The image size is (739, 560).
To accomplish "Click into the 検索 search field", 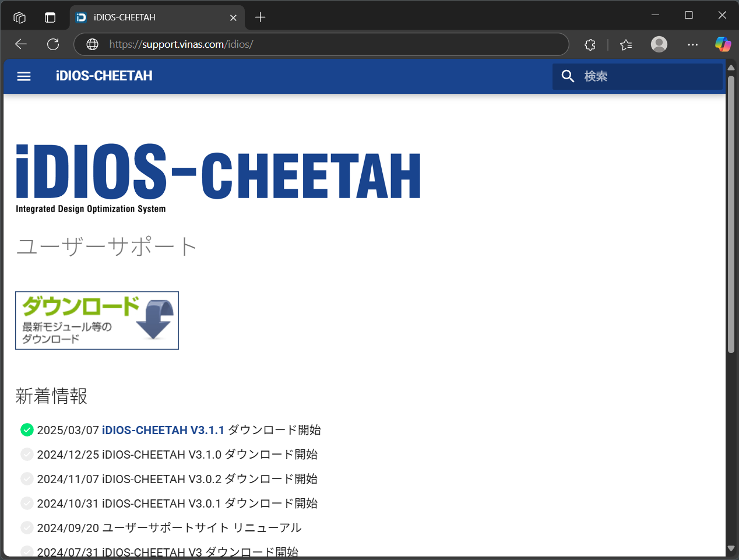I will (x=638, y=76).
